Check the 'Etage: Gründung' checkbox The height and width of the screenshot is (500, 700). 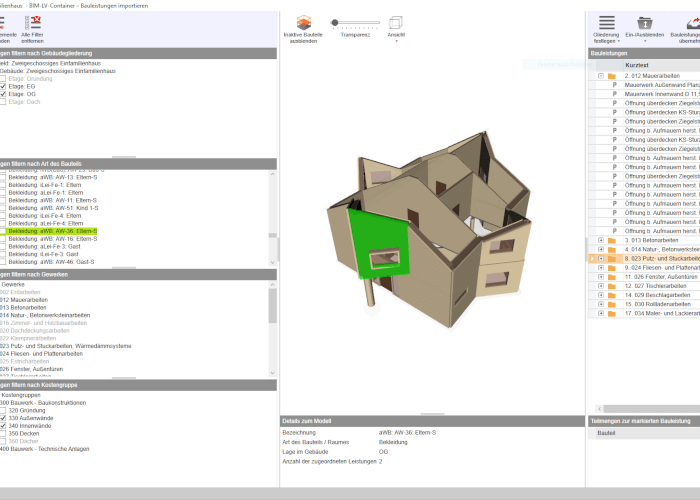[x=3, y=79]
